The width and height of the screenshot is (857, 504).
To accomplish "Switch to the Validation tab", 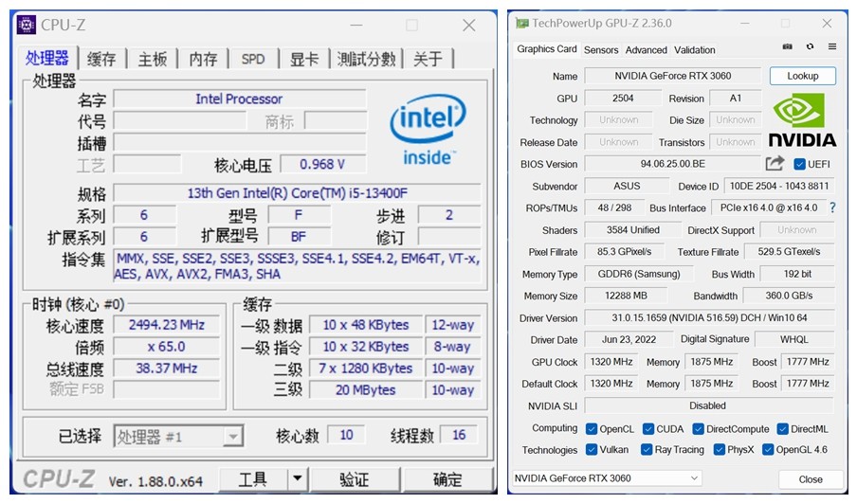I will (x=694, y=49).
